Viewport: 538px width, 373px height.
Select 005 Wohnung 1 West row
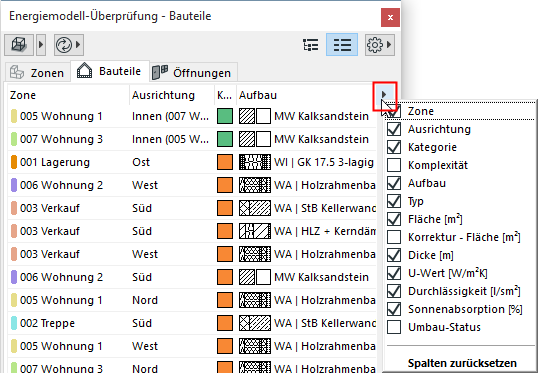tap(192, 346)
